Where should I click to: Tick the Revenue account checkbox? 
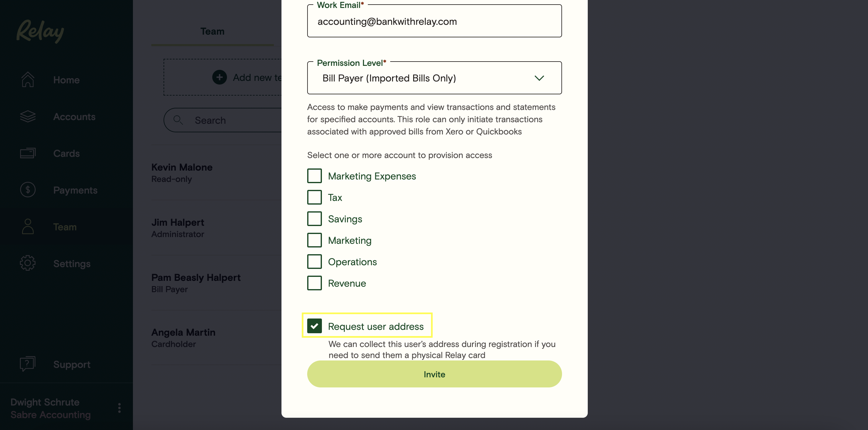tap(314, 283)
